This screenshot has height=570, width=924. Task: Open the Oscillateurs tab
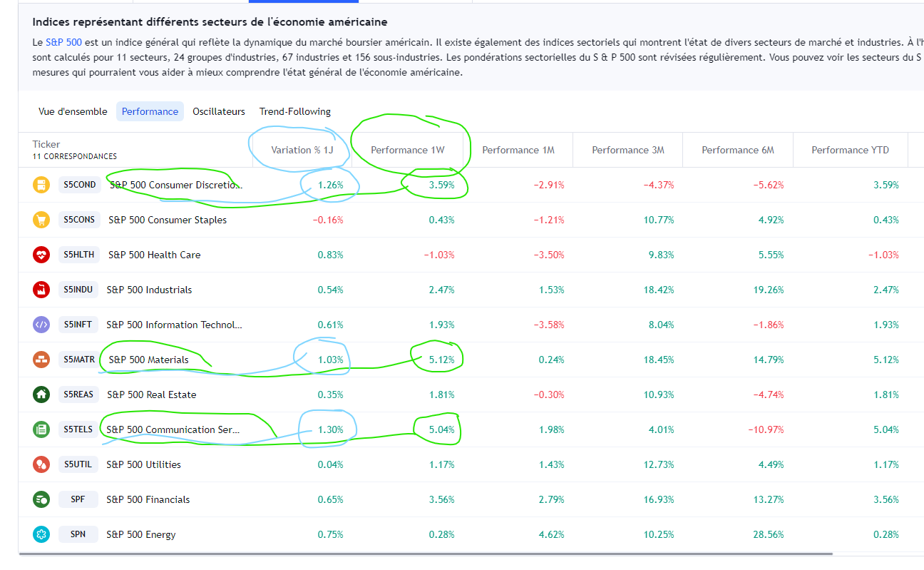pos(219,111)
